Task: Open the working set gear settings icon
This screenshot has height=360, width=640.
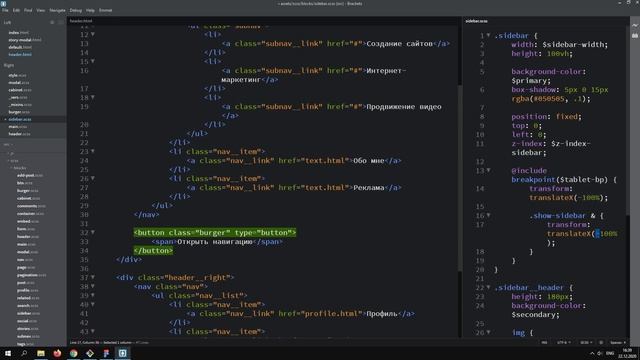Action: [x=52, y=22]
